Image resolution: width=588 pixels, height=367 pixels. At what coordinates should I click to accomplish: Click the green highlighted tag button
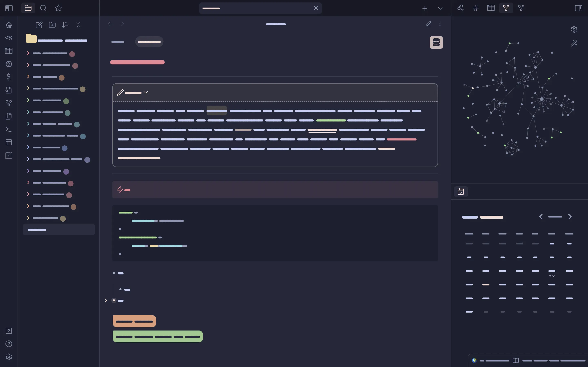pos(158,336)
